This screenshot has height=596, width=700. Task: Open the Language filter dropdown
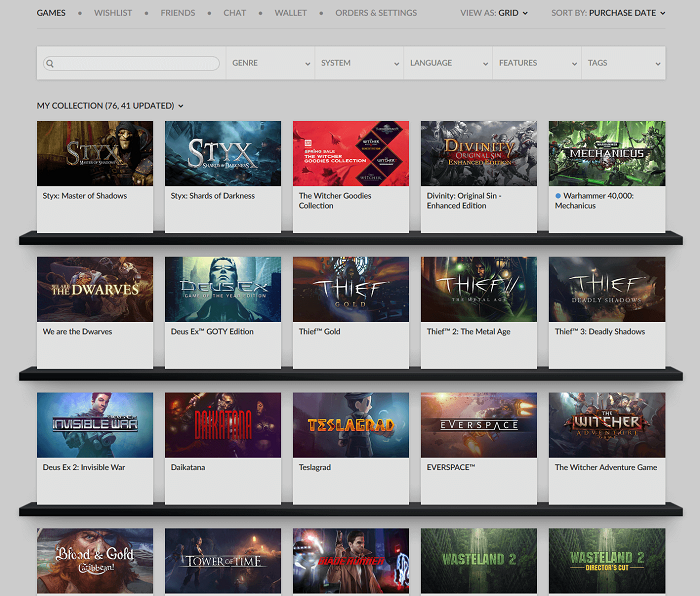(448, 63)
